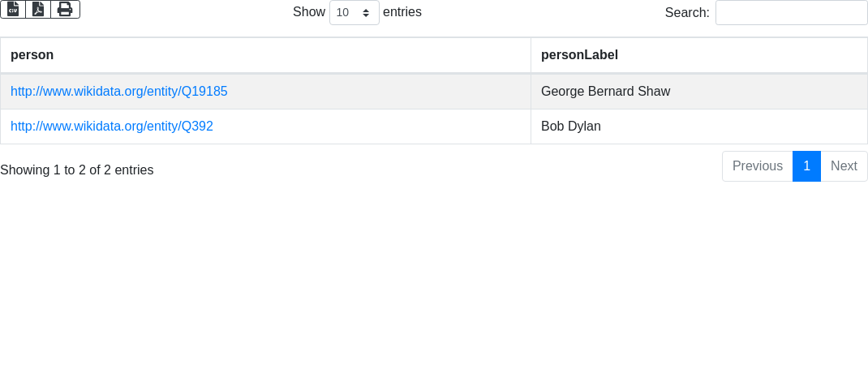Viewport: 868px width, 365px height.
Task: Click the 'Show' label before the dropdown
Action: (x=309, y=12)
